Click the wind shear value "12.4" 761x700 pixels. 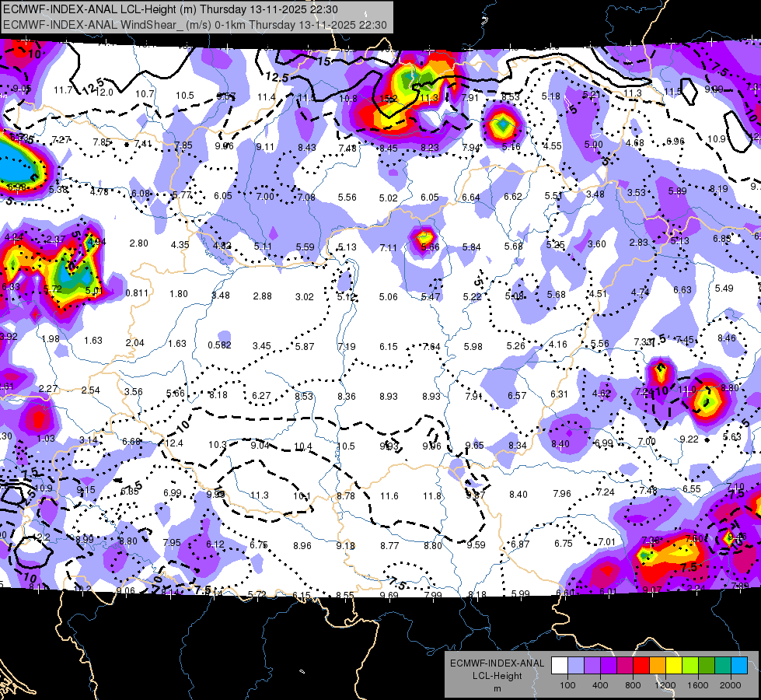coord(174,443)
